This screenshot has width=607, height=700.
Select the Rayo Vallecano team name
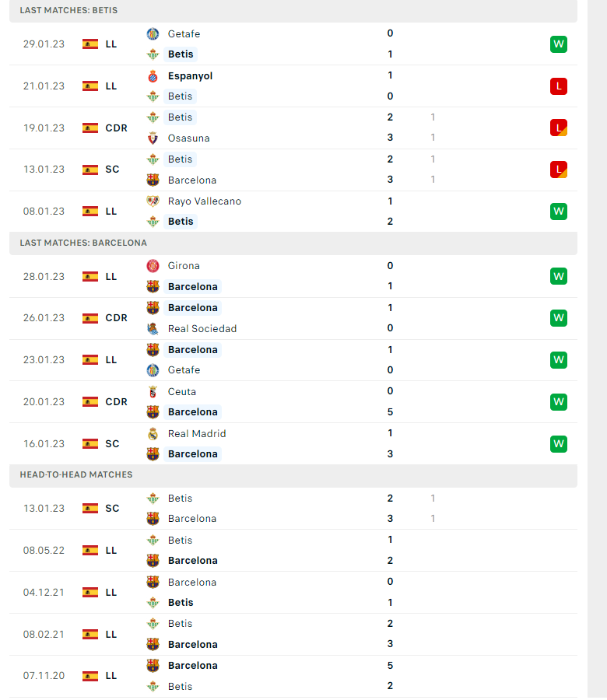(205, 201)
